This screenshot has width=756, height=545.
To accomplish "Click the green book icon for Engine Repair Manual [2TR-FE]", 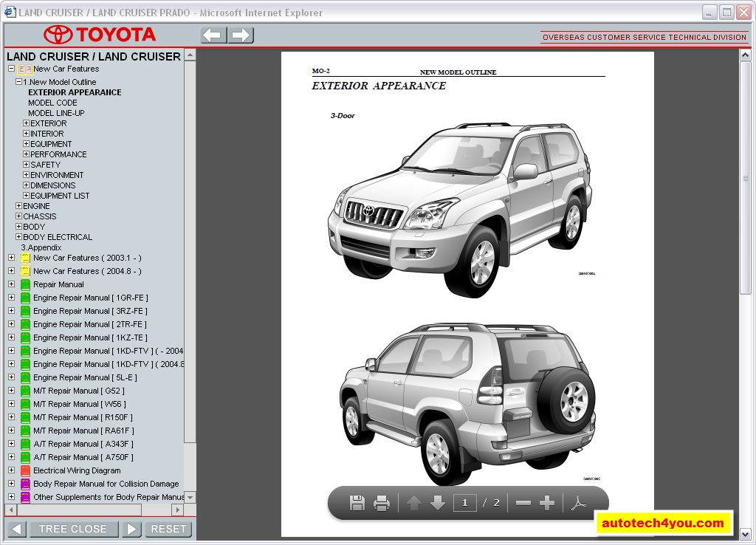I will [26, 325].
